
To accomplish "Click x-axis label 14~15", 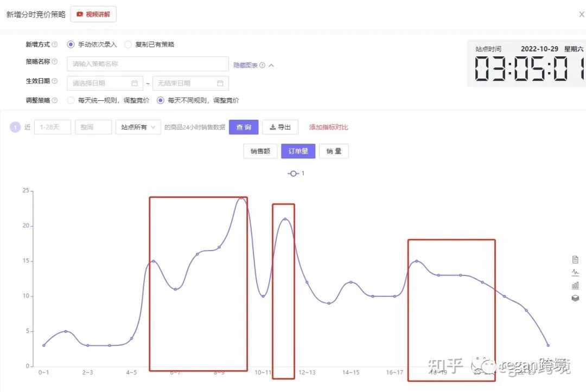I will point(351,372).
